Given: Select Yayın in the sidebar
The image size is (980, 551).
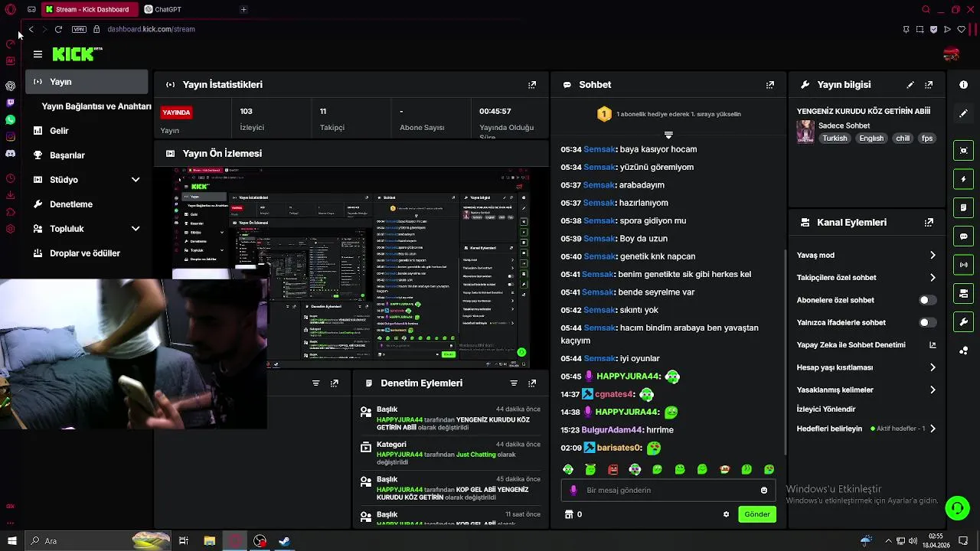Looking at the screenshot, I should pyautogui.click(x=87, y=82).
